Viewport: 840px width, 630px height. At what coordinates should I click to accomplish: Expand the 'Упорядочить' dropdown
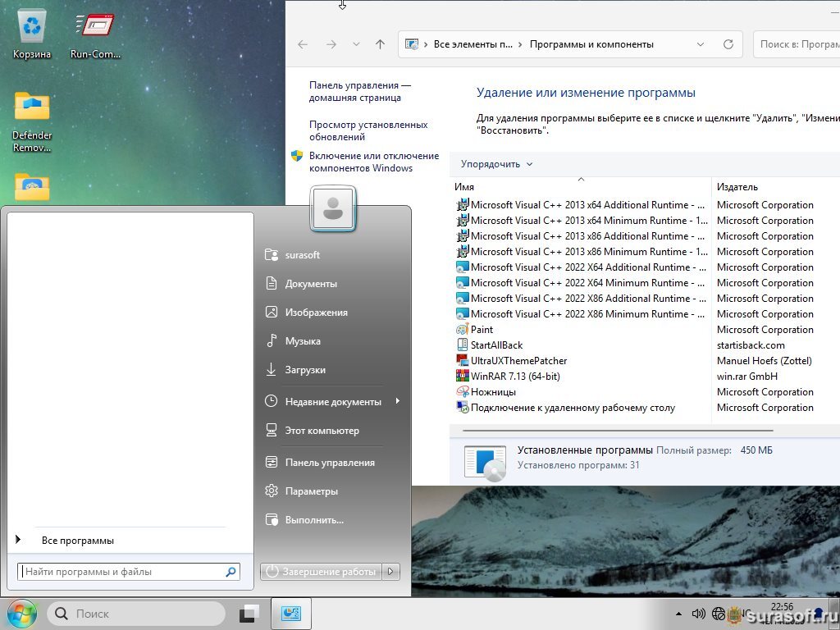[x=496, y=164]
